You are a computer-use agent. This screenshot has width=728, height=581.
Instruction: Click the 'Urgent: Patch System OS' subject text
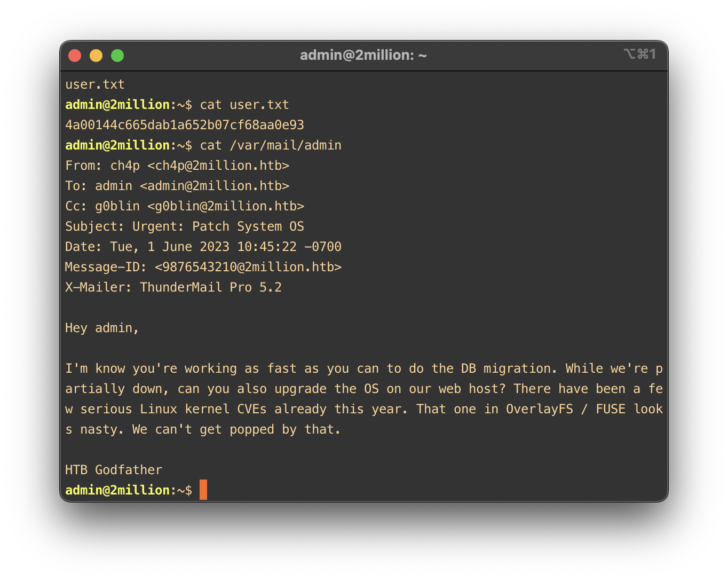(x=218, y=226)
